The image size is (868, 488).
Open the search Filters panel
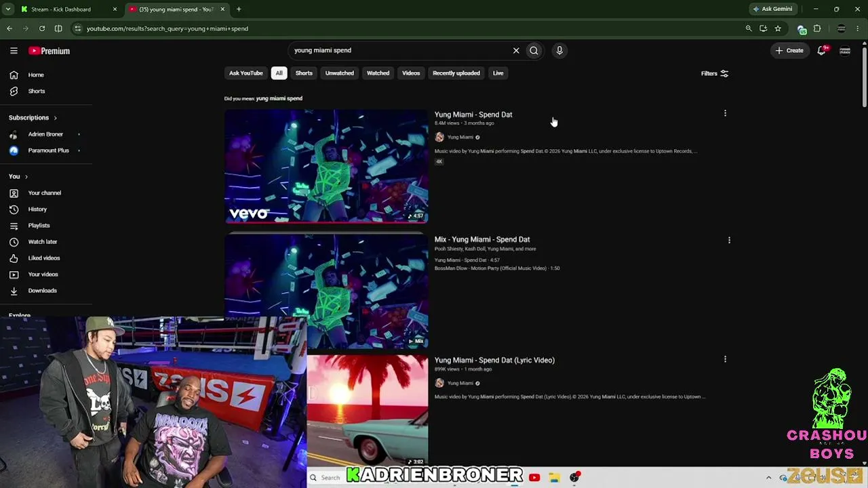click(715, 73)
